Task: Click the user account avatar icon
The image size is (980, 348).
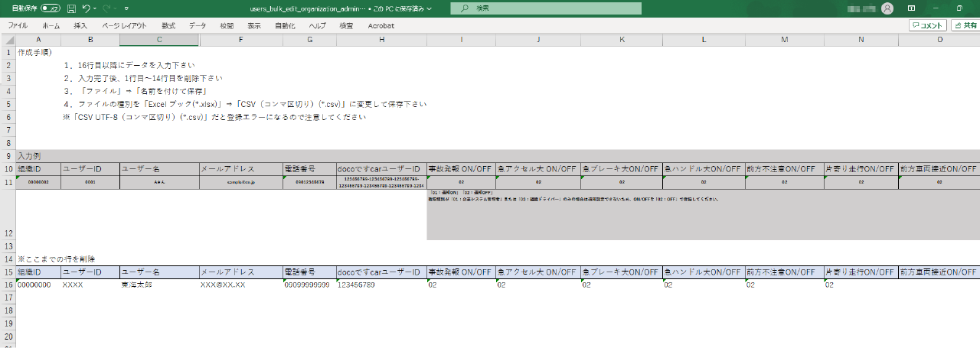Action: pyautogui.click(x=887, y=8)
